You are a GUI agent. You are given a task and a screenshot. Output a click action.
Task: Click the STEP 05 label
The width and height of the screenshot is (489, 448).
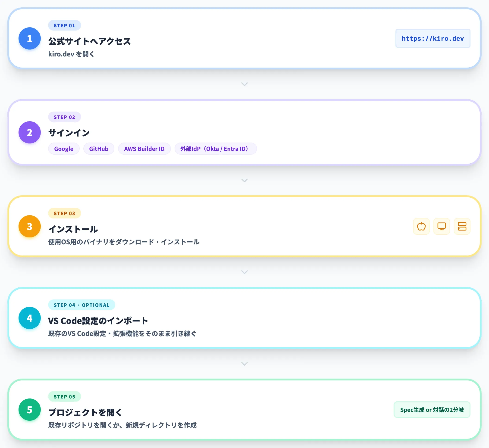point(65,397)
